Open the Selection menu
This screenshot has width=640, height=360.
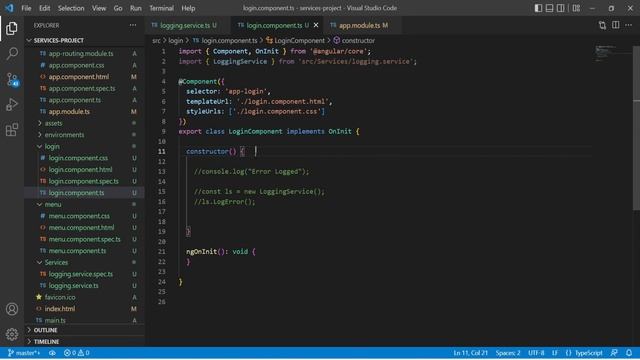[x=71, y=8]
